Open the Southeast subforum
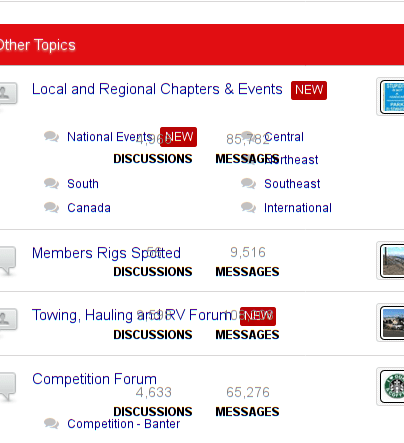Screen dimensions: 404x443 (292, 184)
